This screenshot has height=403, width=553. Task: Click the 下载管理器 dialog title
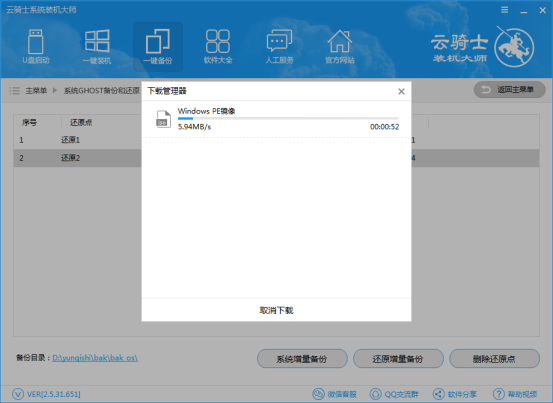[x=166, y=91]
